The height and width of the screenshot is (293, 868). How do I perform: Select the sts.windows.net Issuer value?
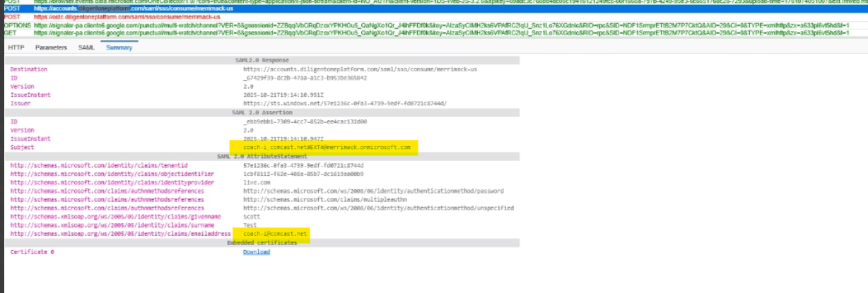tap(345, 104)
